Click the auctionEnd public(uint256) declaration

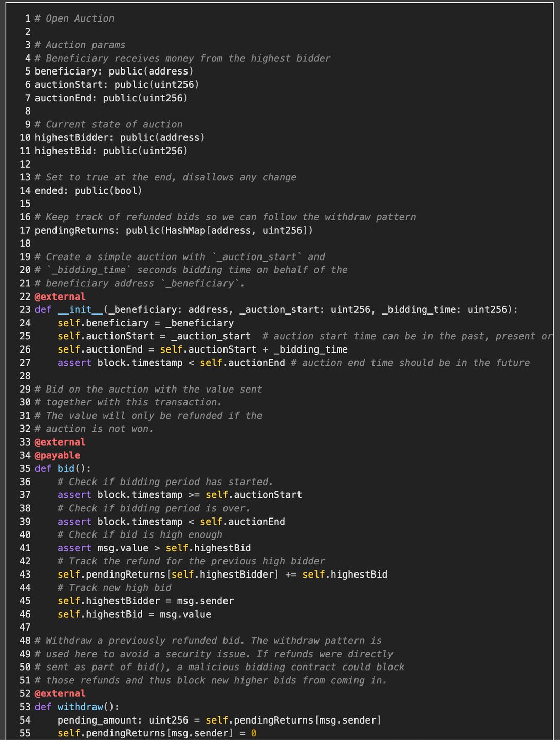111,98
